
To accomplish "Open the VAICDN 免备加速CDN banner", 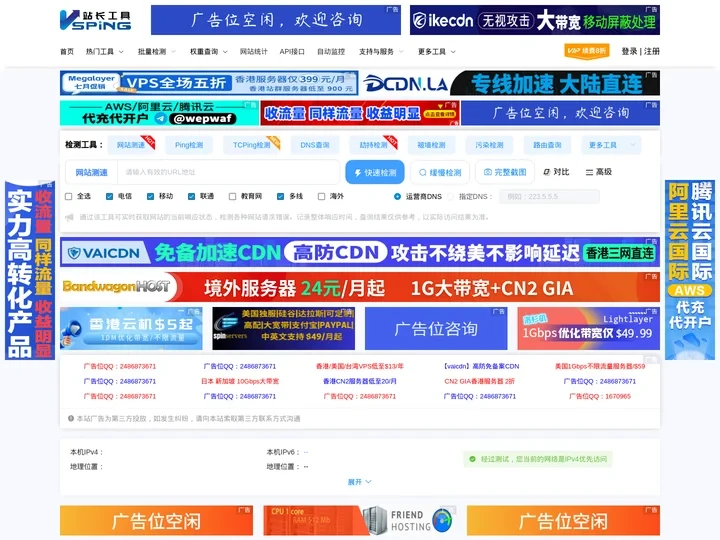I will click(360, 252).
